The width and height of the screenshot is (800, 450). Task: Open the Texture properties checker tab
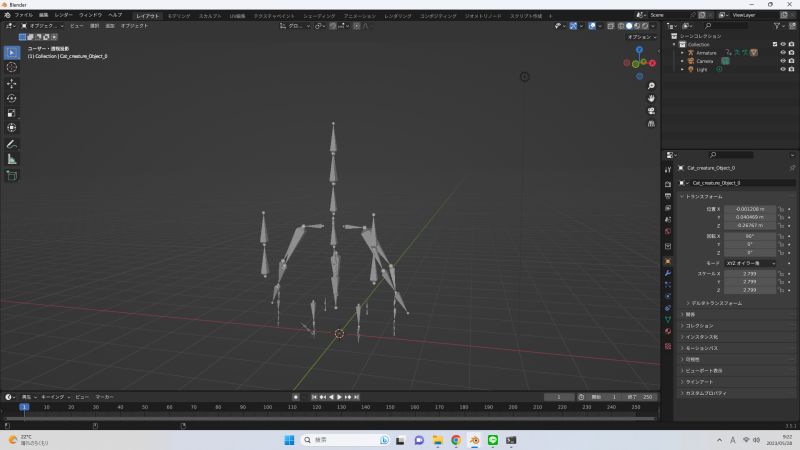tap(668, 346)
